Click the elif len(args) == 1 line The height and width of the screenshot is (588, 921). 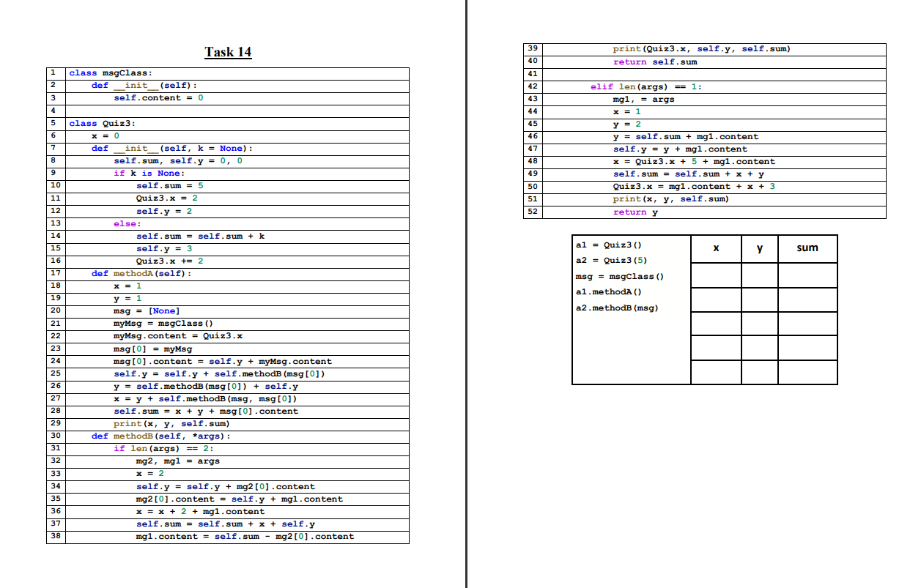click(645, 86)
